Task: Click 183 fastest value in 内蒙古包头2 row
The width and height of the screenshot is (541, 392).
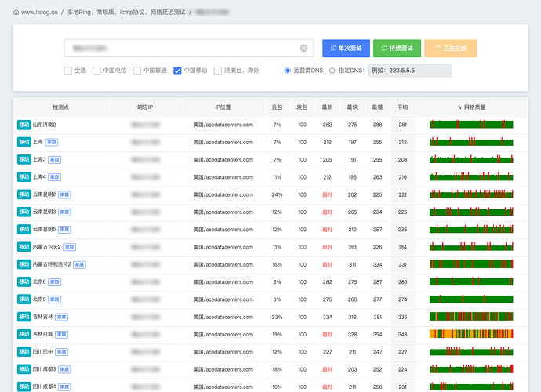Action: point(352,247)
